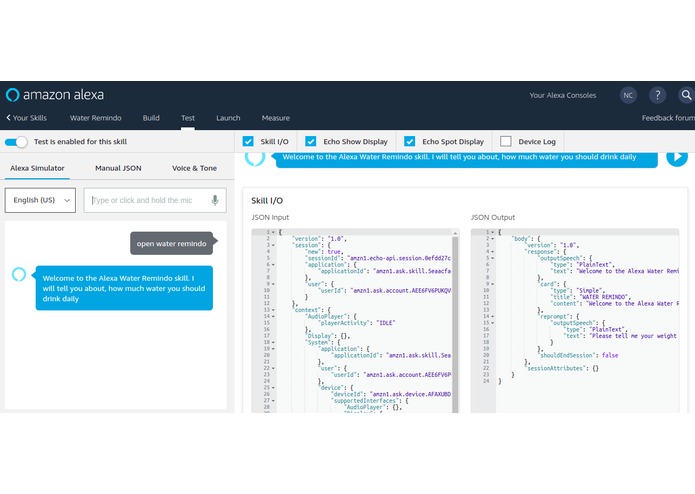Click the JSON Input vertical scrollbar

[x=455, y=323]
